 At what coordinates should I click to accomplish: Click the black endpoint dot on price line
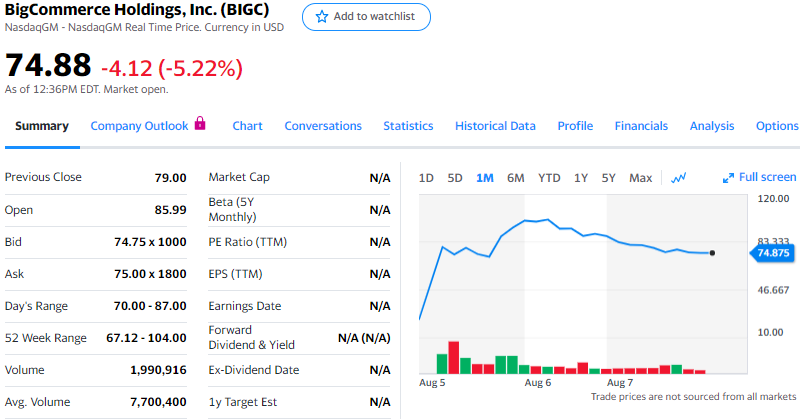[x=712, y=253]
